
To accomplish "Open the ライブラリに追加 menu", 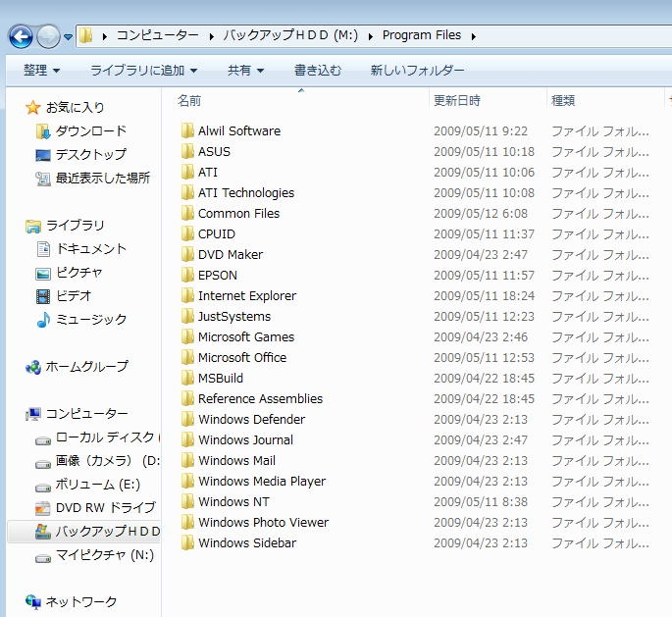I will 143,70.
